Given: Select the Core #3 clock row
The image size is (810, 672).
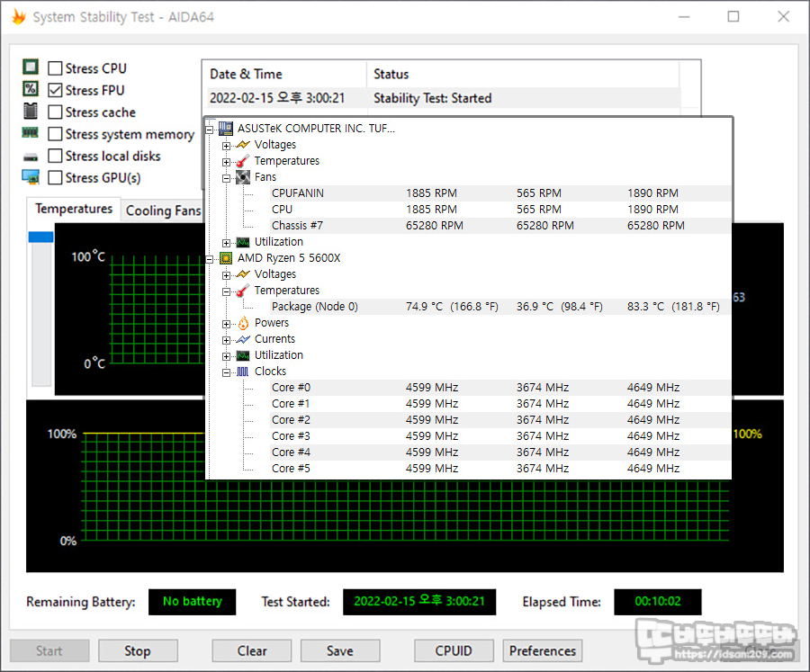Looking at the screenshot, I should click(x=499, y=436).
